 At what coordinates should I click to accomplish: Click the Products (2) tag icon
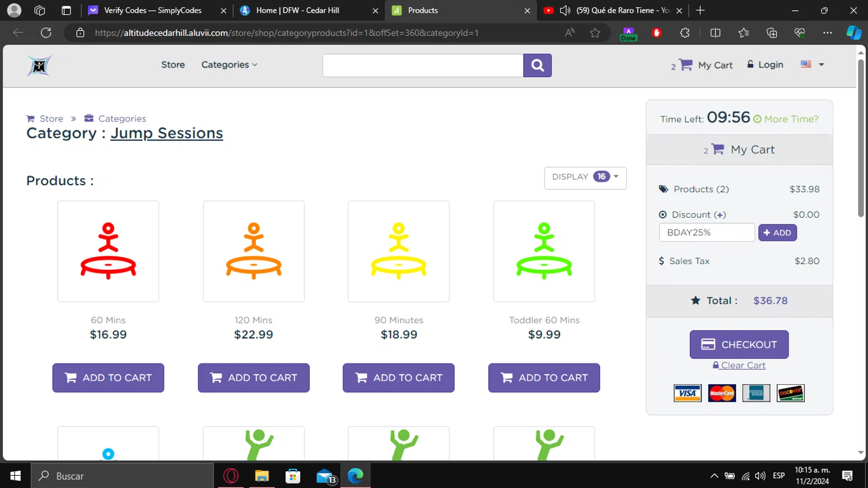(x=664, y=189)
